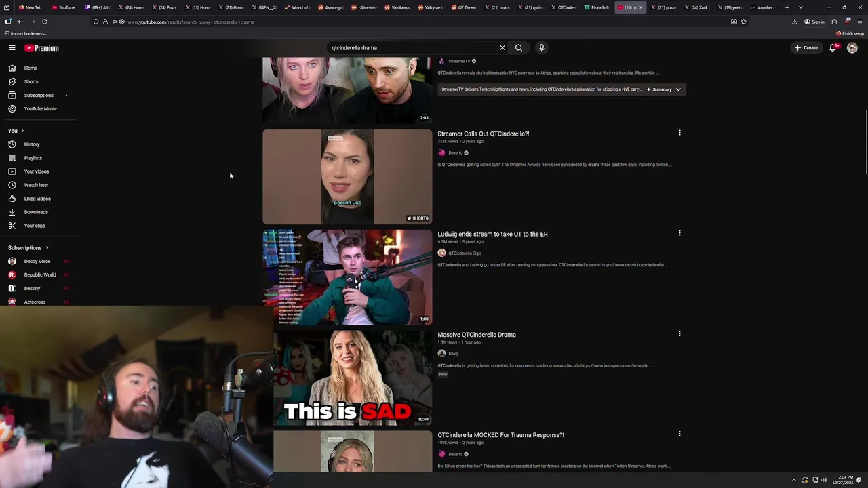Reload the page with the refresh button

45,22
